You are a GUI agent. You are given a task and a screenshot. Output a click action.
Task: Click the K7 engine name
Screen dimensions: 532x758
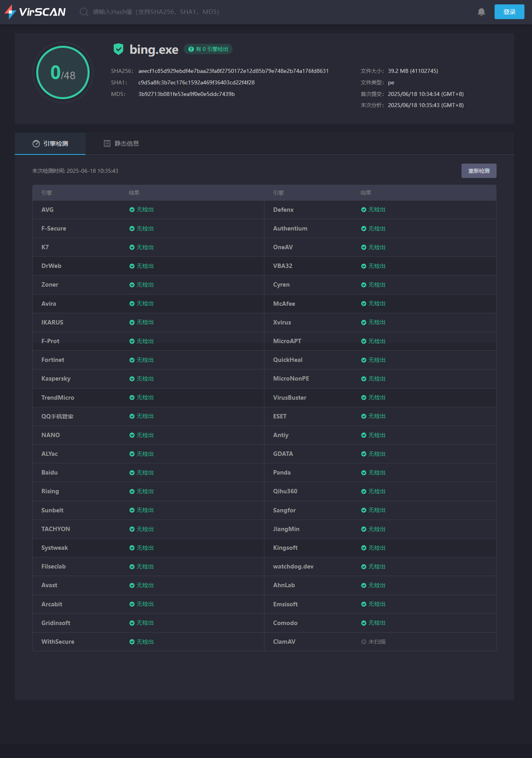click(45, 247)
